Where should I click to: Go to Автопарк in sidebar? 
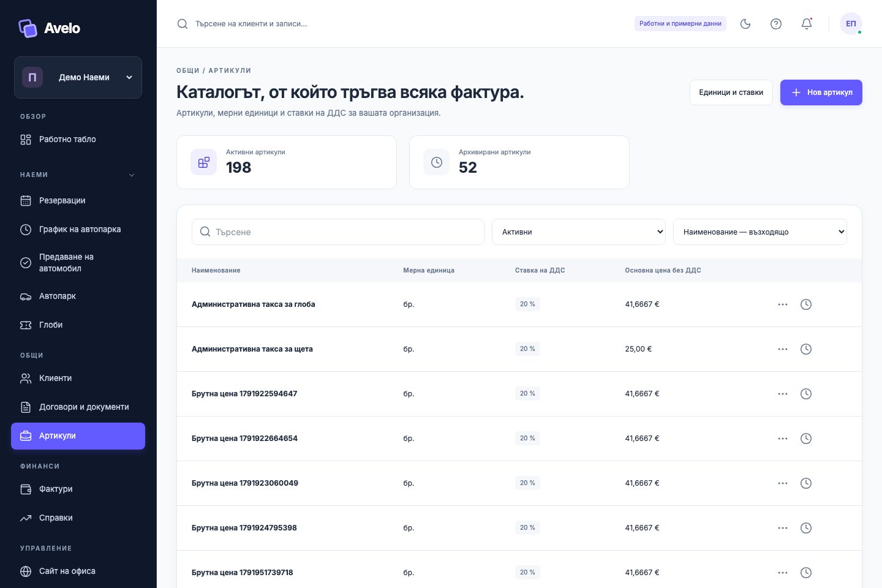coord(78,296)
